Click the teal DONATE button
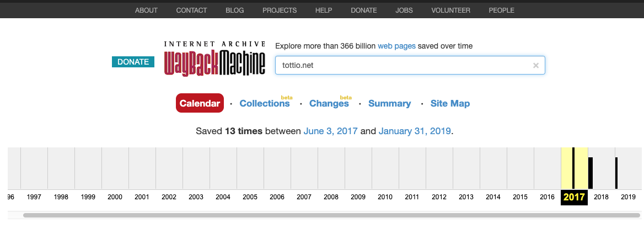This screenshot has width=644, height=228. [x=133, y=62]
